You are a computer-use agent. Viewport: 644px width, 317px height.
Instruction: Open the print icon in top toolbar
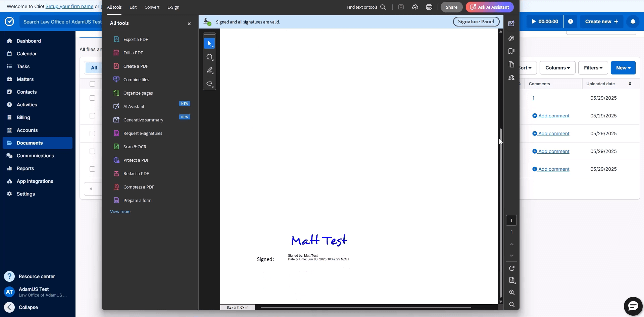429,7
